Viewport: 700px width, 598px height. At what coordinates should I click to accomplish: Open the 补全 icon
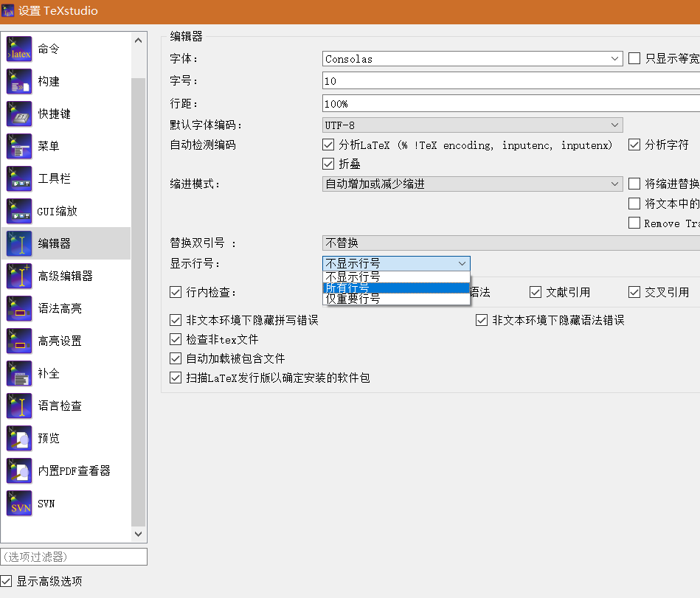coord(19,373)
